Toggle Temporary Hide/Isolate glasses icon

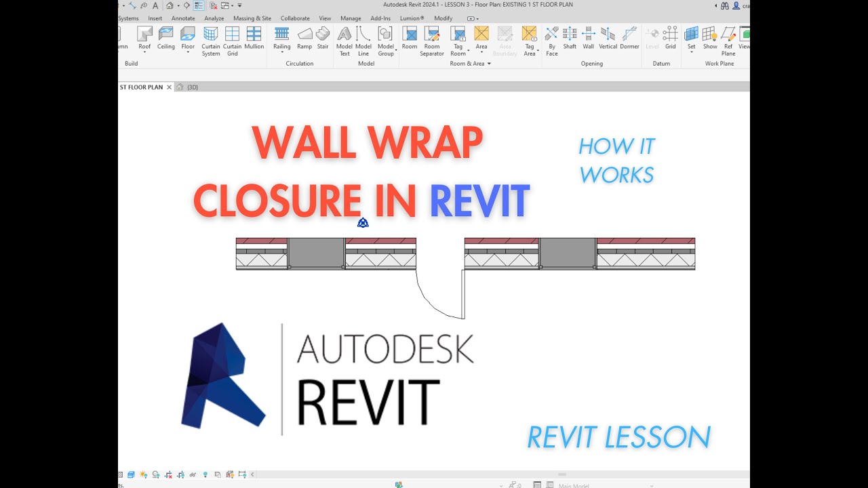pyautogui.click(x=193, y=474)
